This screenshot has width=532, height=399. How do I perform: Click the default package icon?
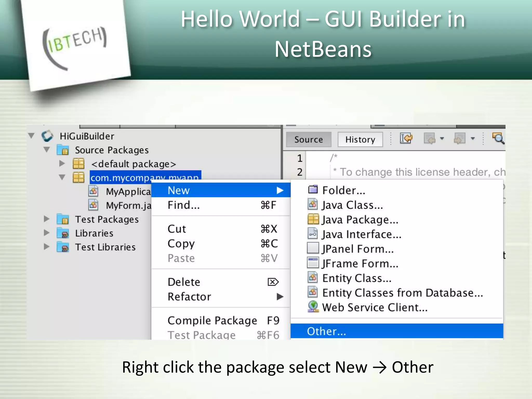coord(78,164)
